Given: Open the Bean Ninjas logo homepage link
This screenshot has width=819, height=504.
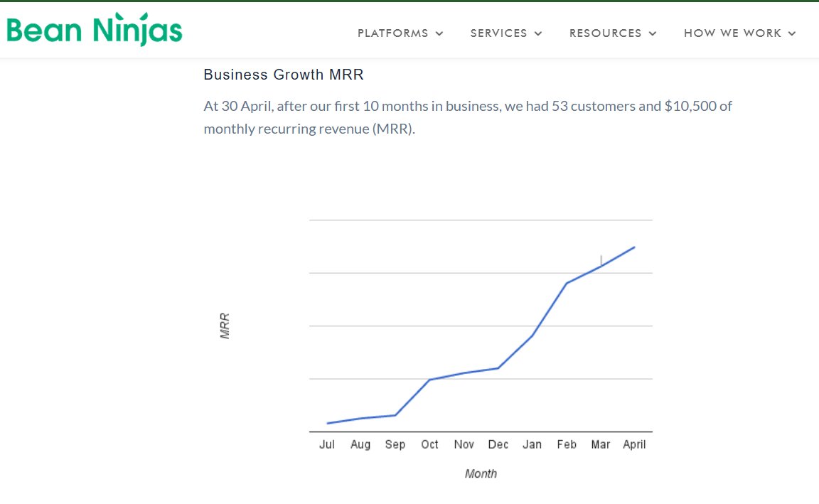Looking at the screenshot, I should (95, 29).
